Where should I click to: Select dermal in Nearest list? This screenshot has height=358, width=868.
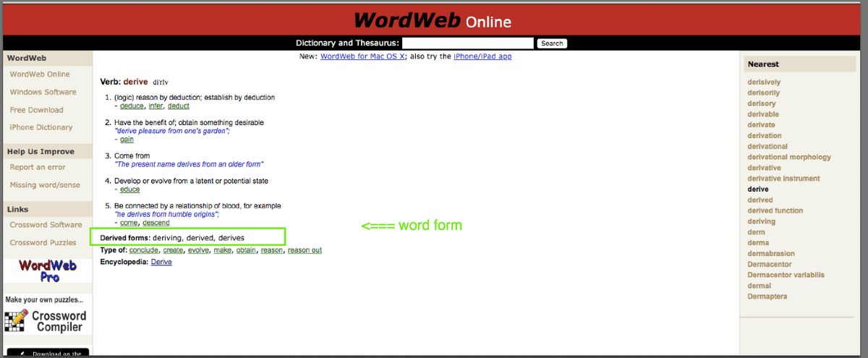coord(759,286)
